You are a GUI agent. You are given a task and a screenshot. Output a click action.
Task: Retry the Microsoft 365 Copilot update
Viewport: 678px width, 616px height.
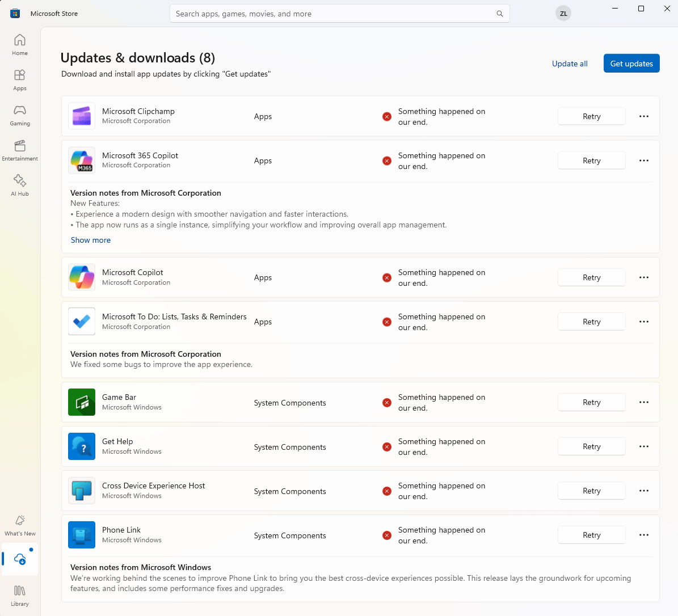[x=592, y=161]
